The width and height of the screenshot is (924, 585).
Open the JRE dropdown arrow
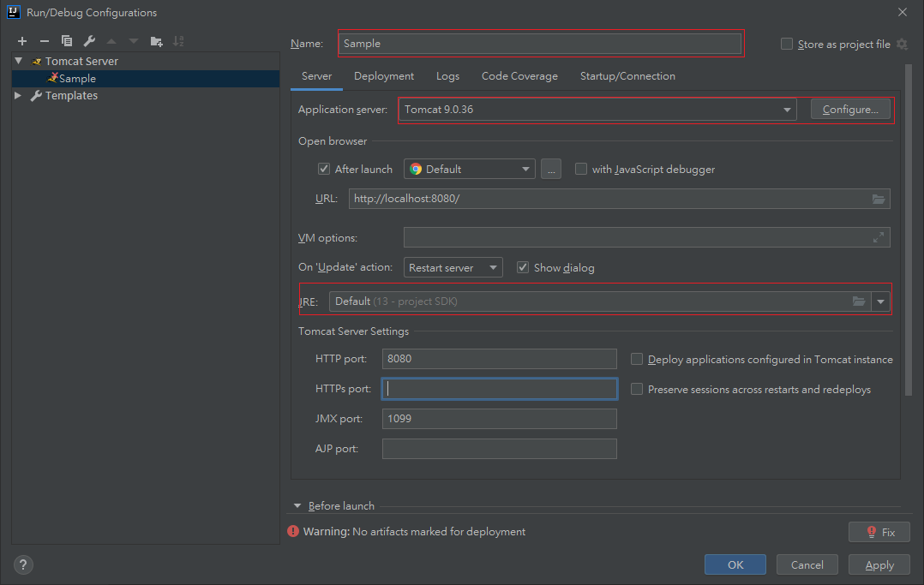pyautogui.click(x=880, y=301)
